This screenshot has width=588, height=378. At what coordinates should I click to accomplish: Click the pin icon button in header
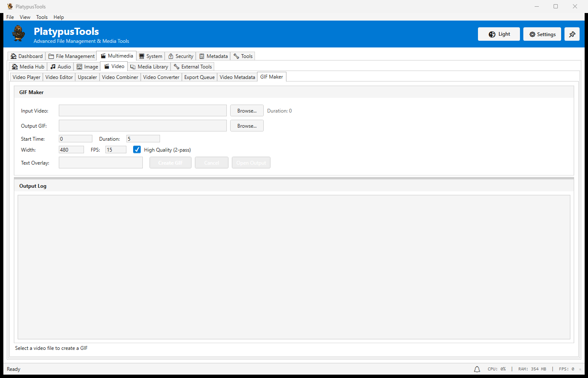click(x=572, y=34)
